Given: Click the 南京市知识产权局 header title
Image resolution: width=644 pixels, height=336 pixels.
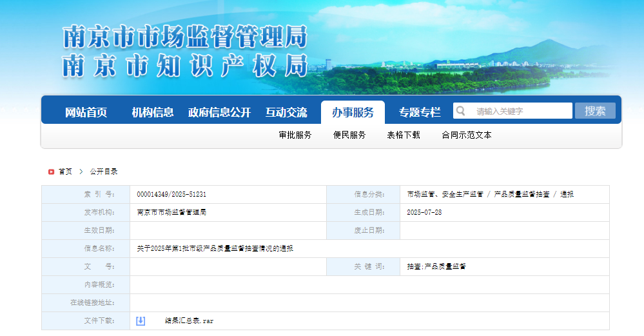Looking at the screenshot, I should [x=185, y=65].
